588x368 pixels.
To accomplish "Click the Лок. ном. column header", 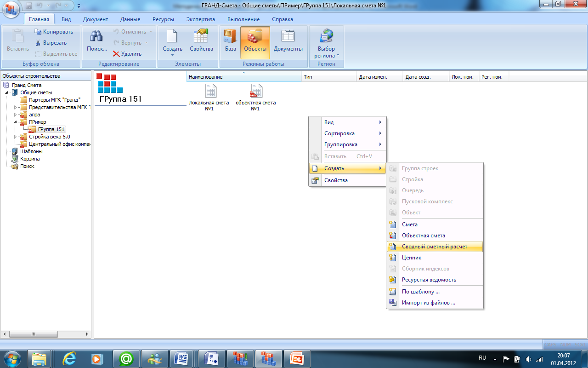I will [464, 77].
